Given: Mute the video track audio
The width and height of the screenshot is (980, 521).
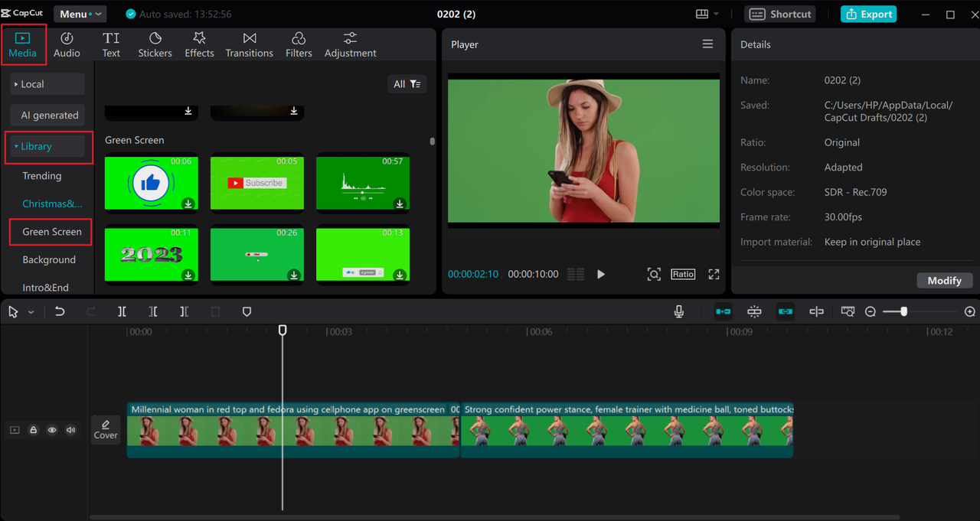Looking at the screenshot, I should point(71,430).
